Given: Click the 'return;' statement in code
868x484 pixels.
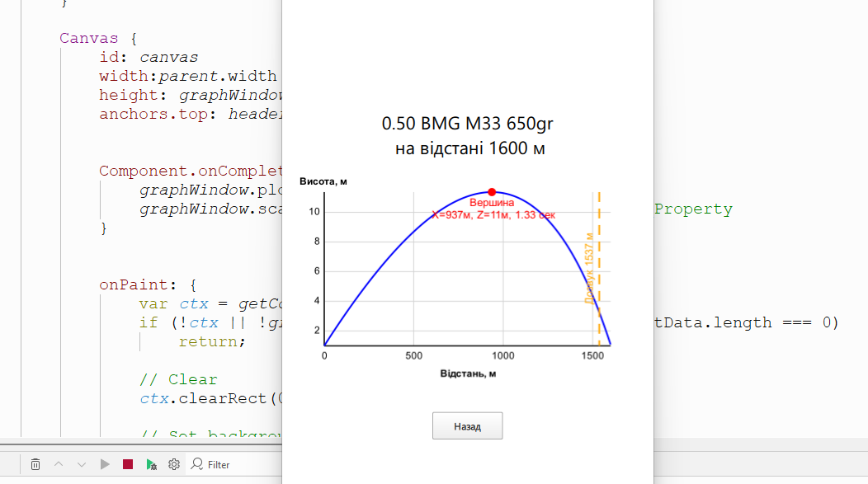Looking at the screenshot, I should [x=211, y=342].
